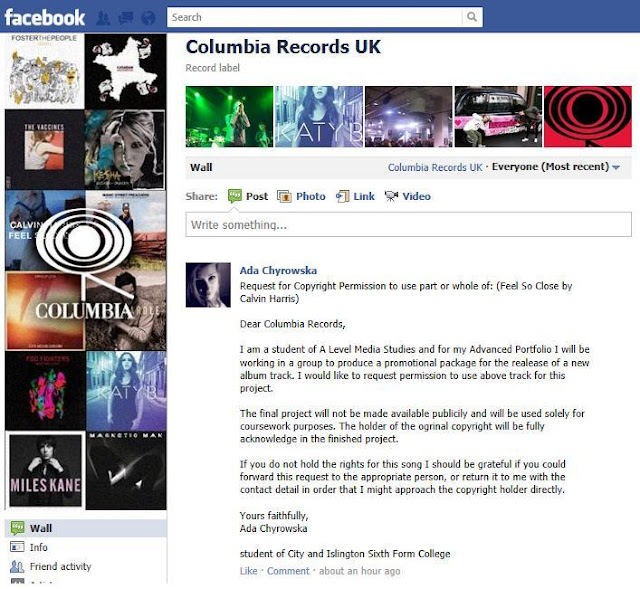The height and width of the screenshot is (589, 640).
Task: Open the Katy B photo thumbnail
Action: 319,117
